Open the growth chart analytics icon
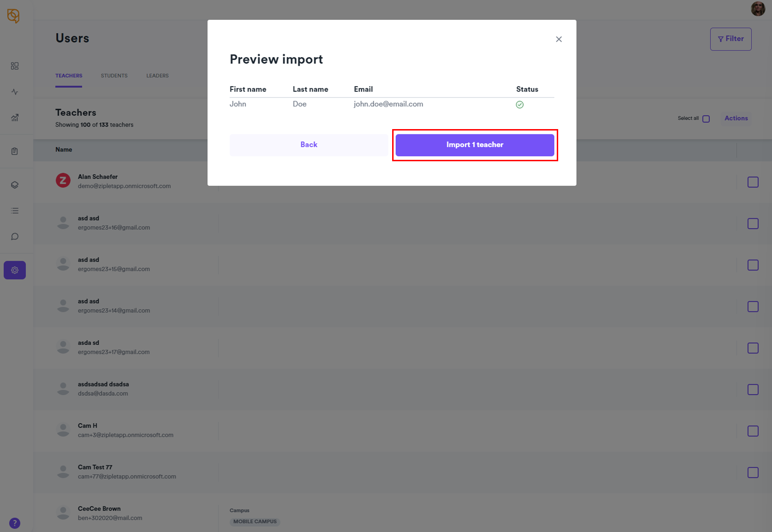 [x=15, y=118]
